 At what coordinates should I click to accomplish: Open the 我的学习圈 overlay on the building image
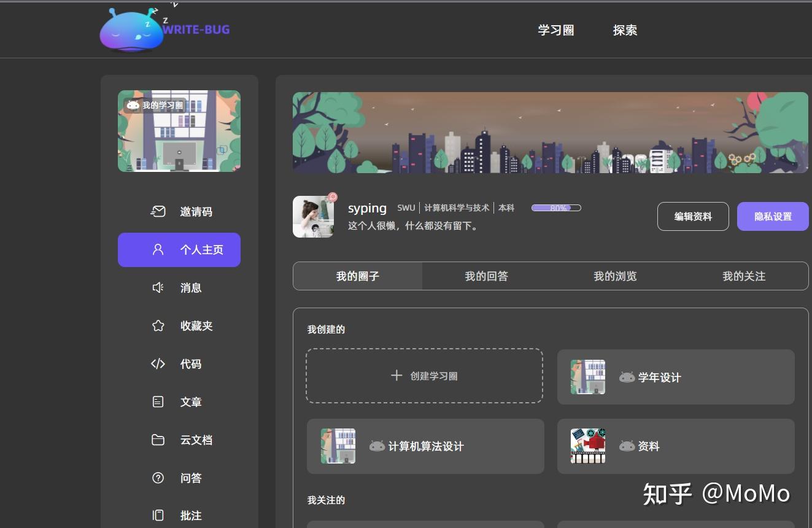pos(154,105)
